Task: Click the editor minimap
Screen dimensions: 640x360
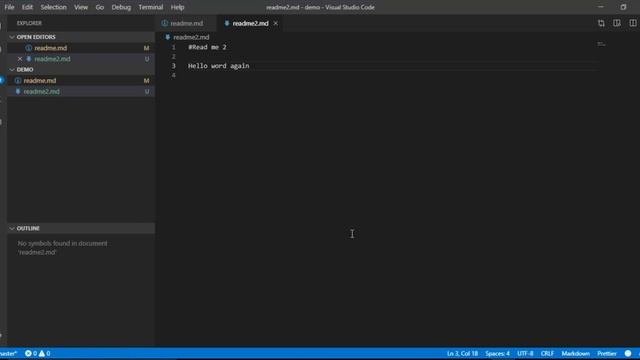Action: pyautogui.click(x=601, y=44)
